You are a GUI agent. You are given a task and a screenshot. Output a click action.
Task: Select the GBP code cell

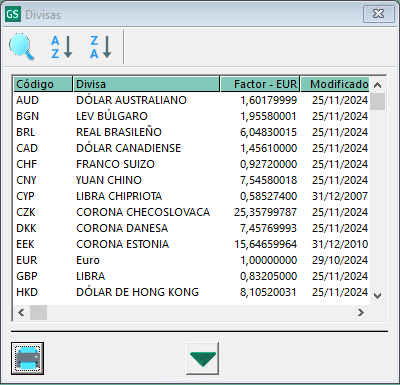tap(27, 276)
